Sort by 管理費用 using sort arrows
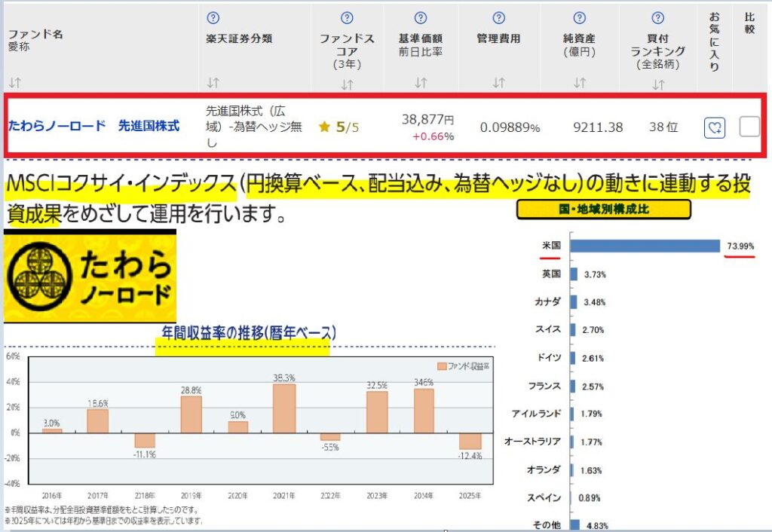772x532 pixels. tap(498, 83)
